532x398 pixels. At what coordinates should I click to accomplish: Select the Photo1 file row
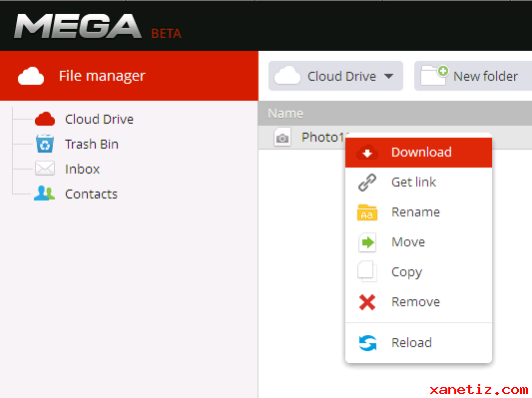[x=395, y=138]
